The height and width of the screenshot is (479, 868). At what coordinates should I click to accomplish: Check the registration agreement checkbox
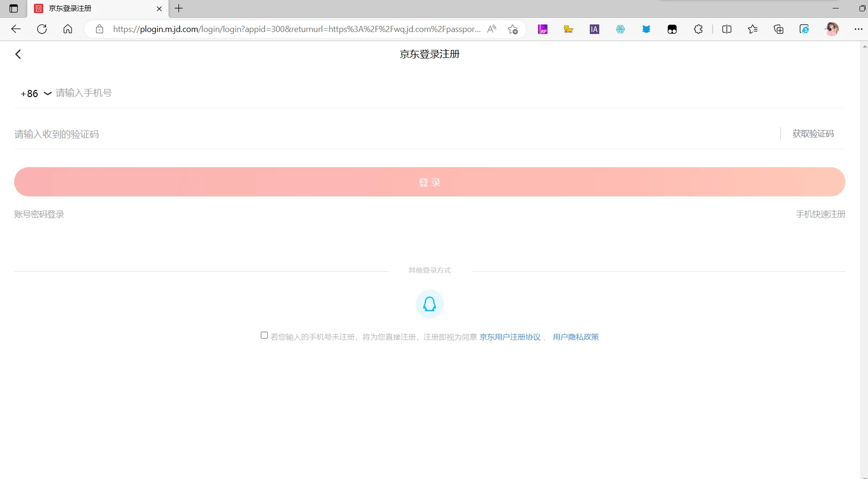tap(264, 335)
